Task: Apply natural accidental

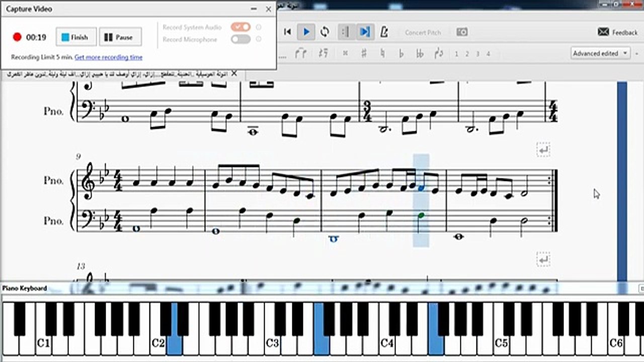Action: click(382, 53)
